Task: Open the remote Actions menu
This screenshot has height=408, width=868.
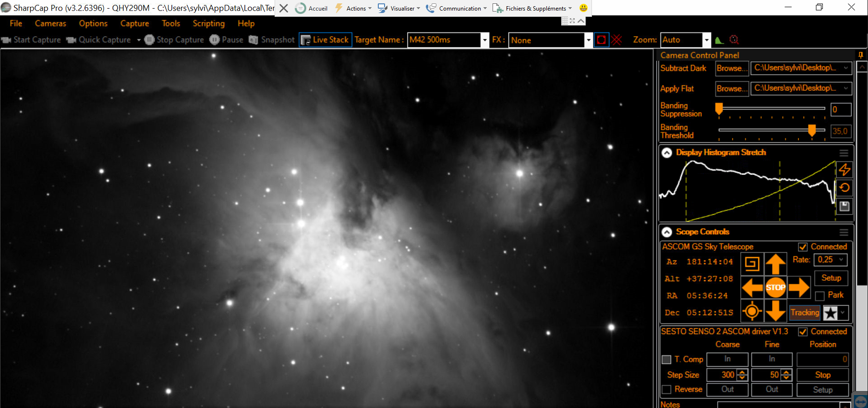Action: coord(353,8)
